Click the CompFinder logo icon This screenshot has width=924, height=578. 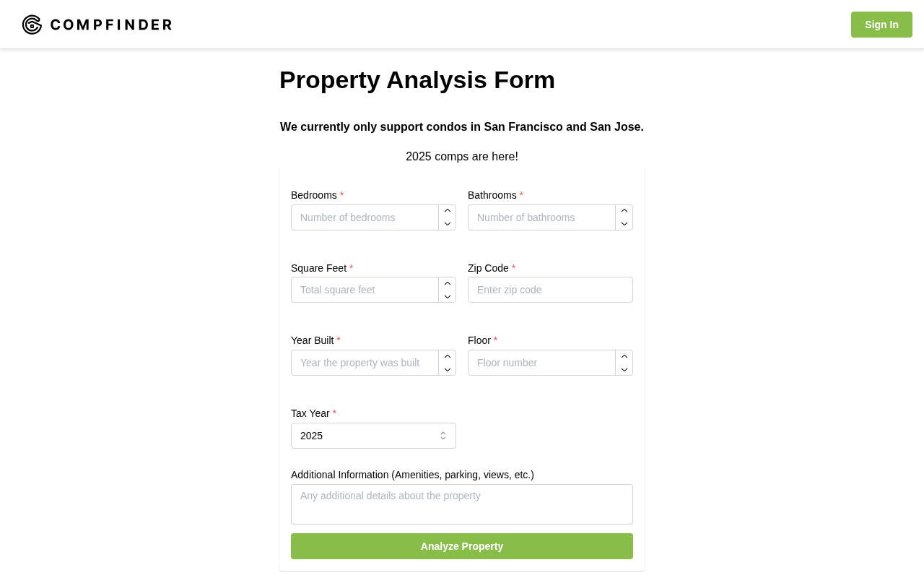tap(32, 25)
